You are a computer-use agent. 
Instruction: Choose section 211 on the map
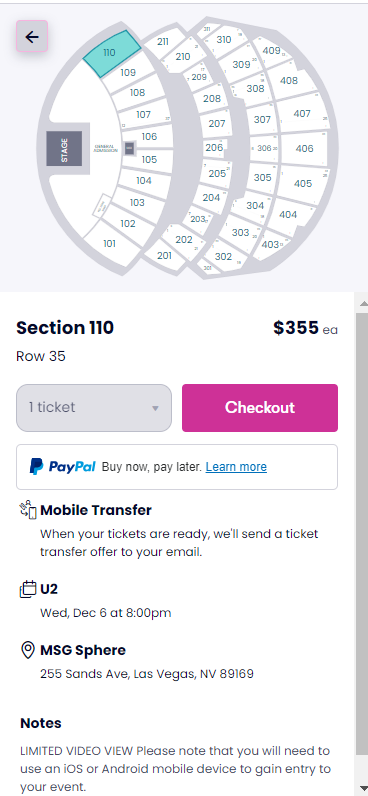coord(163,42)
